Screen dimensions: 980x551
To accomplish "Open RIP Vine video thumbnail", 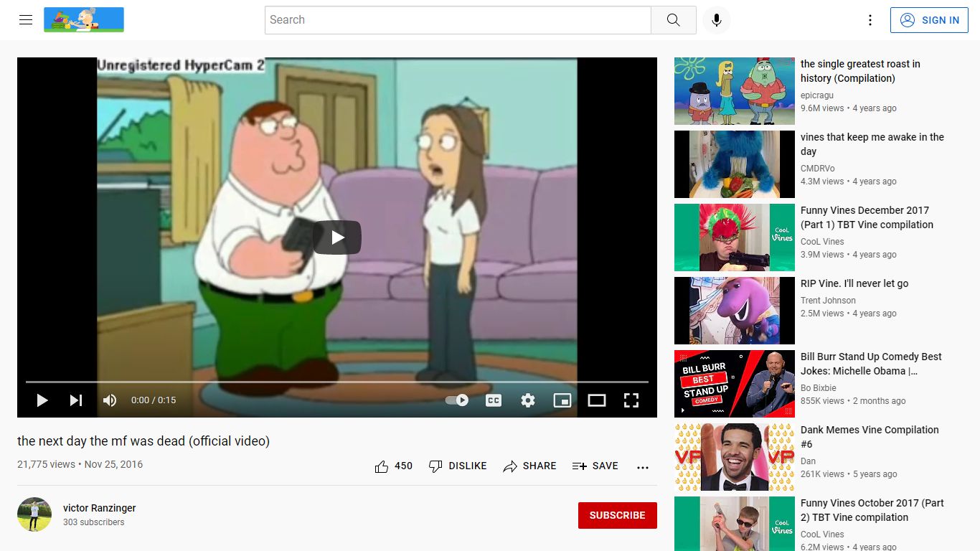I will coord(735,311).
